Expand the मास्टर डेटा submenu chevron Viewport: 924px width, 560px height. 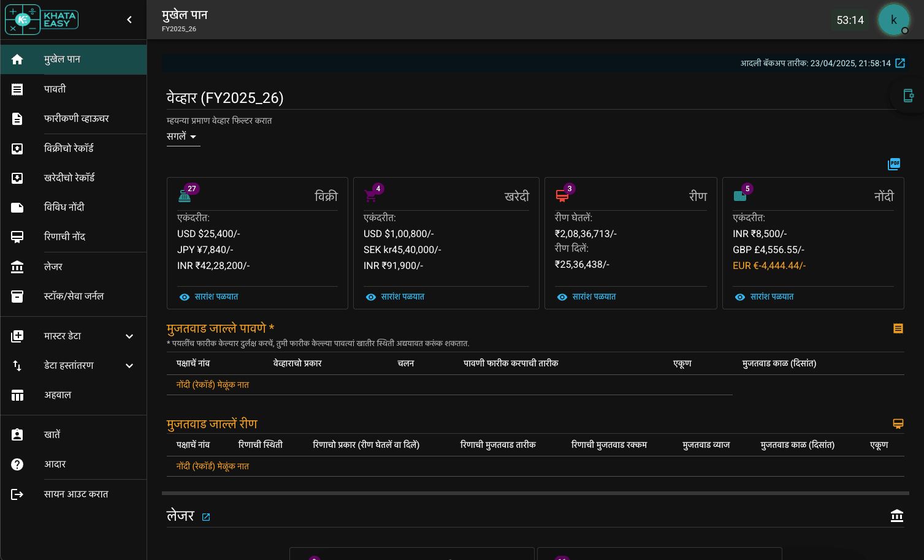129,336
